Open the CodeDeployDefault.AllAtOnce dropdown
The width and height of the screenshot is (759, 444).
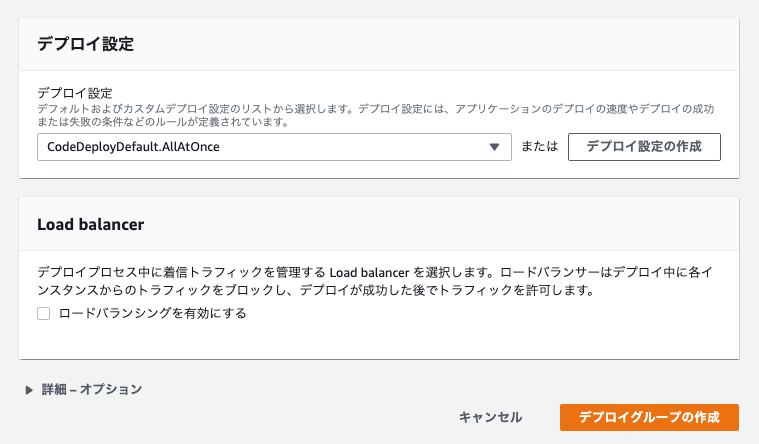tap(274, 147)
